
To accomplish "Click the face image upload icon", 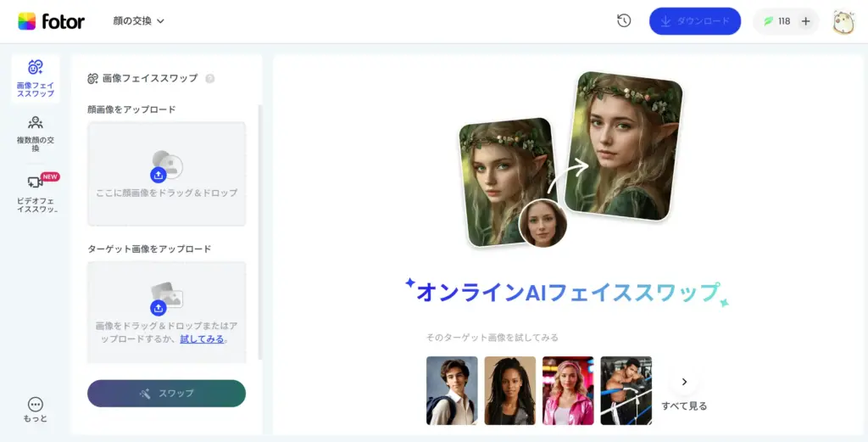I will point(159,175).
